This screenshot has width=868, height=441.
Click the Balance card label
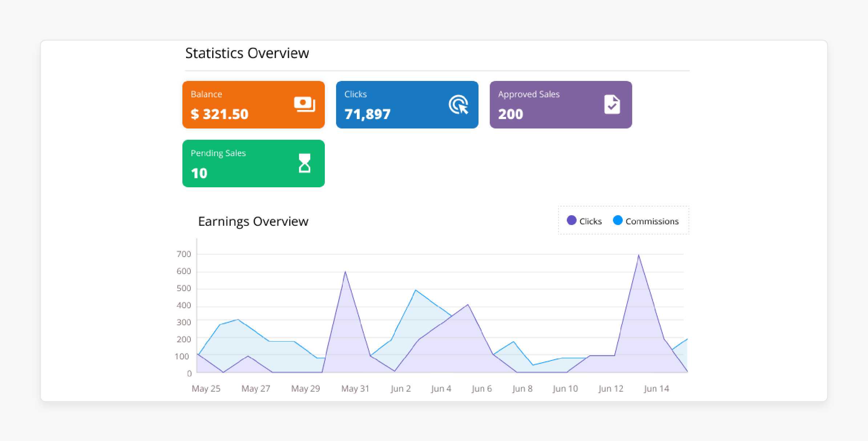point(206,94)
